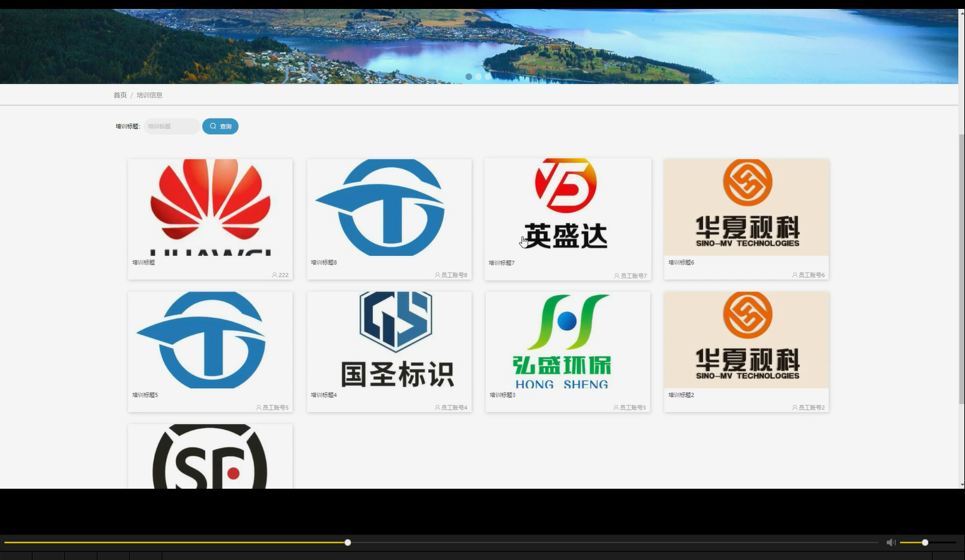The width and height of the screenshot is (965, 560).
Task: Focus the 培训标题 search input field
Action: click(x=172, y=126)
